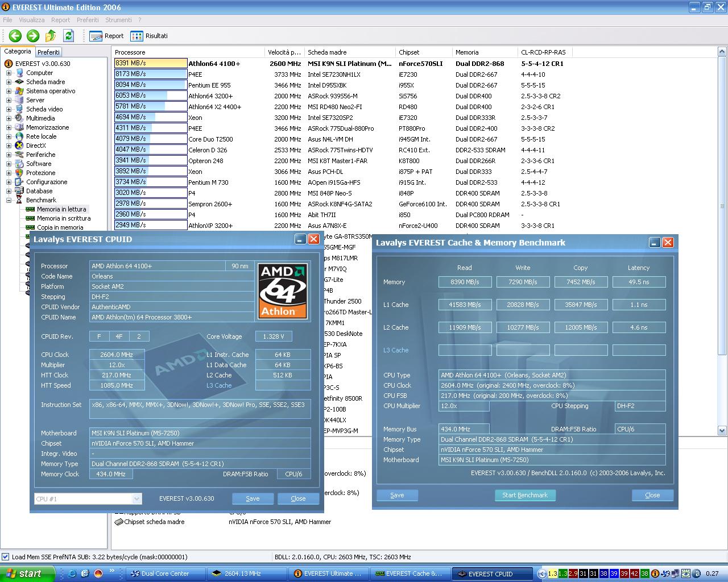Image resolution: width=728 pixels, height=582 pixels.
Task: Switch to 2604.13 MHz taskbar item
Action: 247,573
